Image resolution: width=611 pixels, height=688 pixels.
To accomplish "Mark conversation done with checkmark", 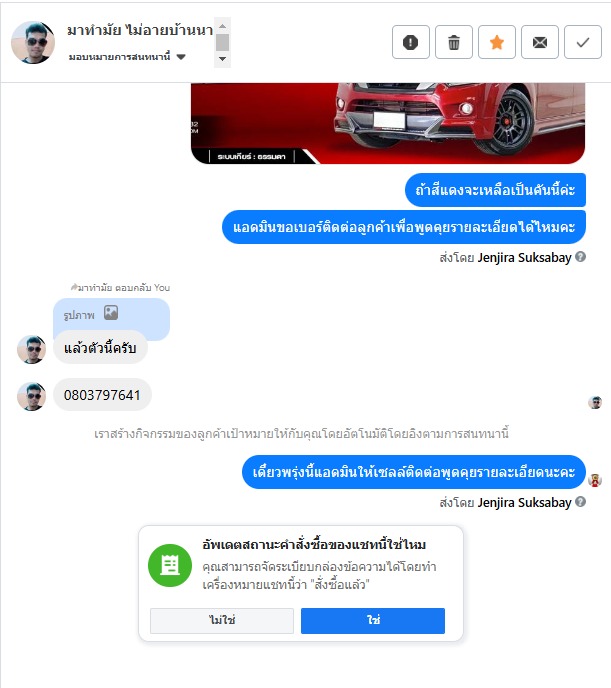I will pos(582,42).
